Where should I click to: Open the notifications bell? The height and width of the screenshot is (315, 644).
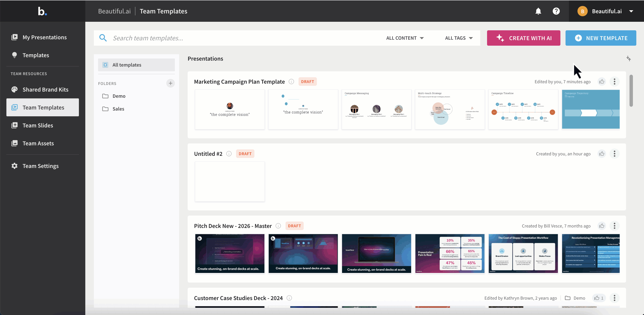point(538,11)
